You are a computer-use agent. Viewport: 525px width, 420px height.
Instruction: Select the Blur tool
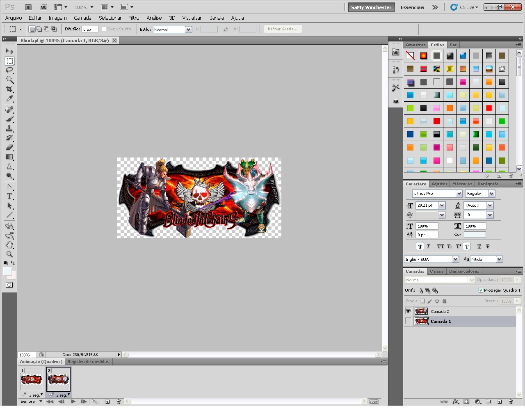coord(9,166)
